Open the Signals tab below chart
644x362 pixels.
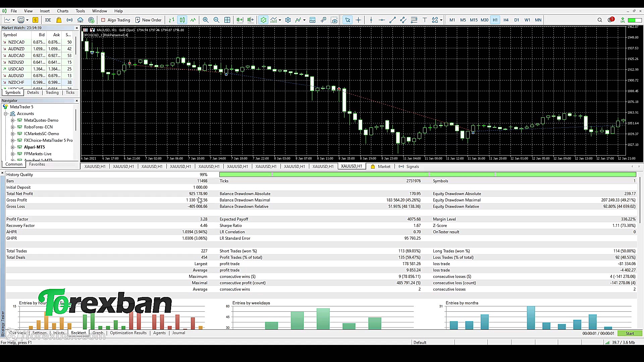pyautogui.click(x=409, y=167)
